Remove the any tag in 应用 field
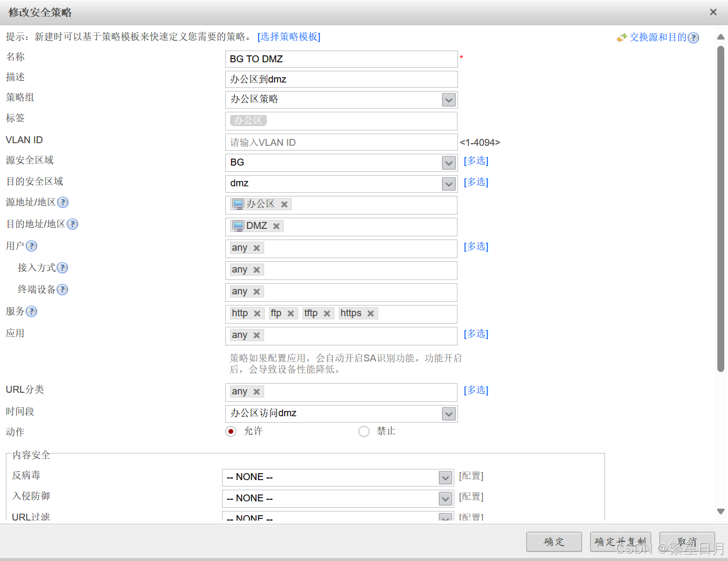This screenshot has height=561, width=728. coord(257,335)
